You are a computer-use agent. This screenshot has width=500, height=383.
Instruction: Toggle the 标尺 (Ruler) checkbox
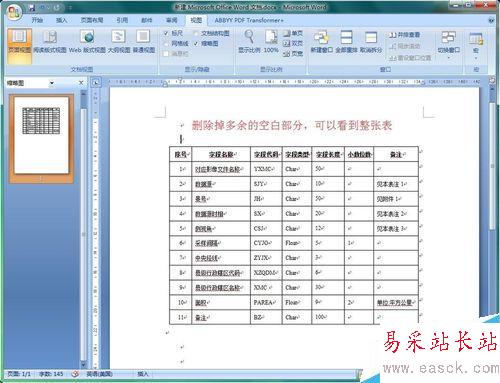click(166, 33)
